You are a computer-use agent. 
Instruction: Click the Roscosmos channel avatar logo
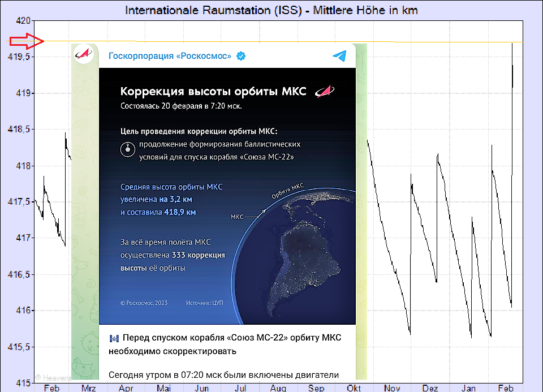pos(83,55)
